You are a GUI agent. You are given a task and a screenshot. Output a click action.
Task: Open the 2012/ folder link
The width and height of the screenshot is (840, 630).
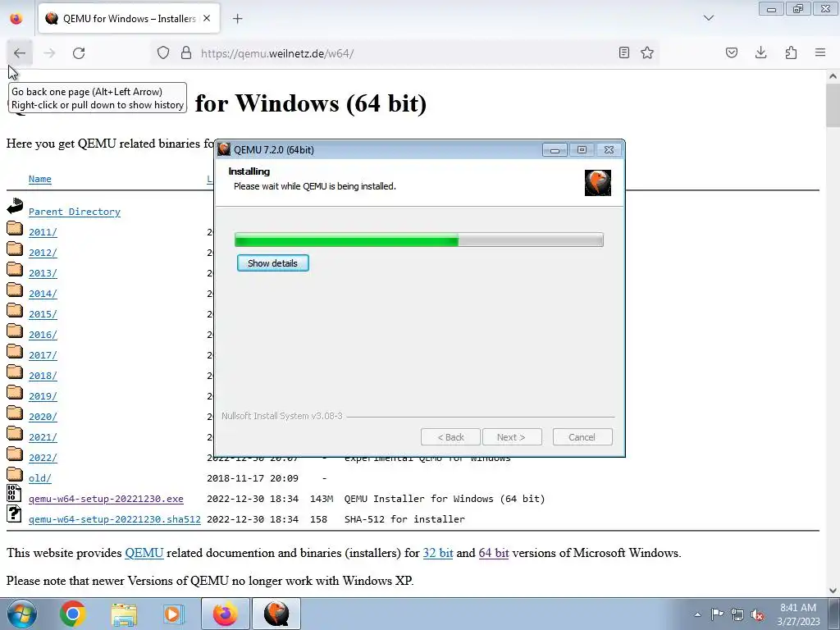pyautogui.click(x=43, y=253)
